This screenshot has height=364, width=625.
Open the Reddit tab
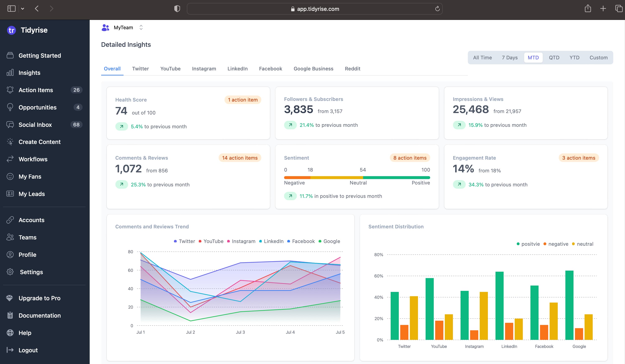point(352,69)
